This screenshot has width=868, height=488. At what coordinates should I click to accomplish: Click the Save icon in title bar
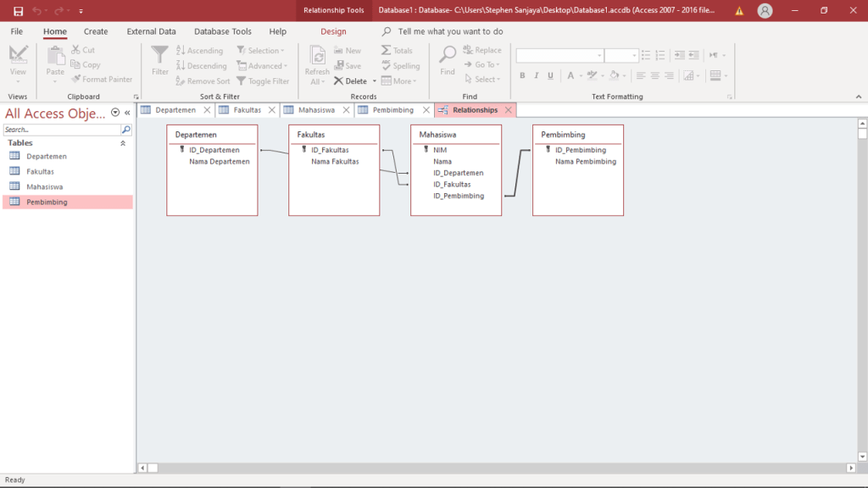(18, 11)
